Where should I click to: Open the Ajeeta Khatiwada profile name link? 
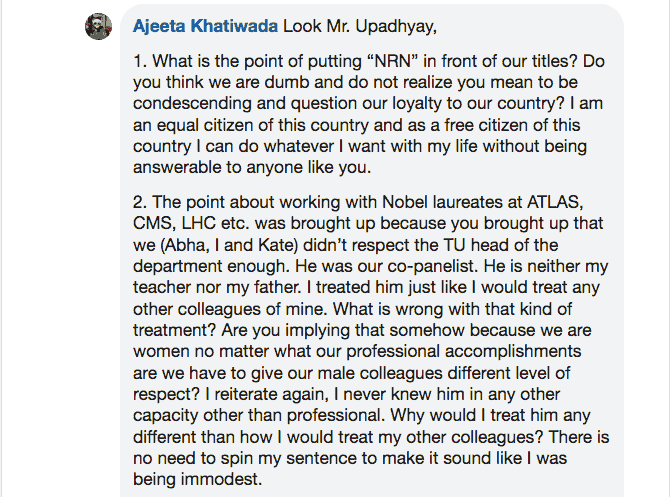205,26
